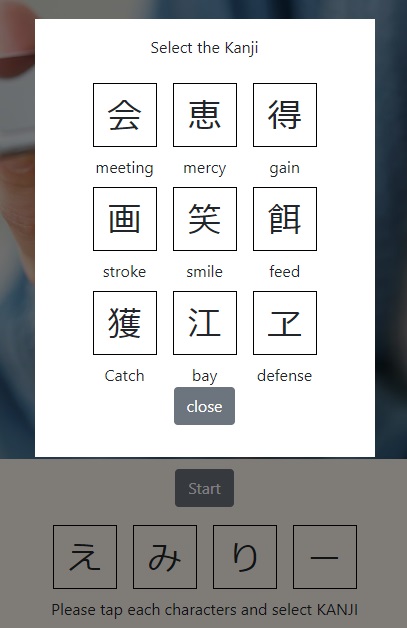Click the Start button
The image size is (407, 628).
[x=204, y=488]
